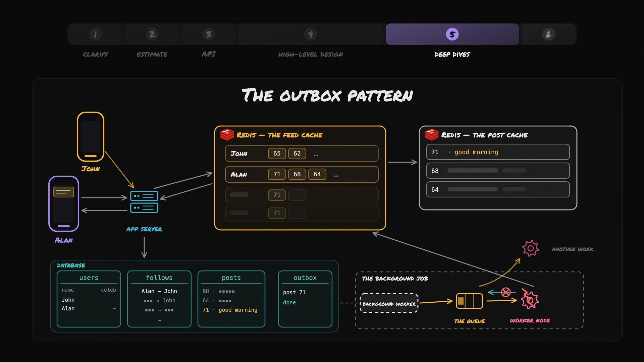Click the red crossed-circle blocked icon
Viewport: 644px width, 362px height.
pyautogui.click(x=506, y=292)
